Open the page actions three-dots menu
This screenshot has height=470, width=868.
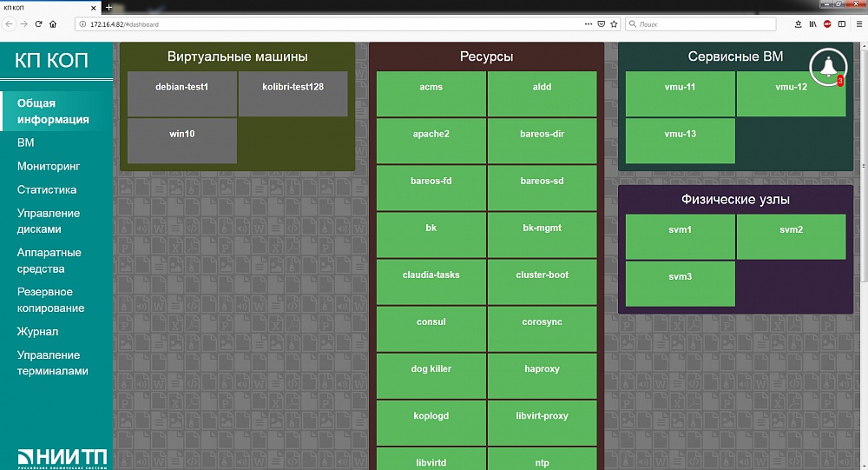click(x=588, y=23)
